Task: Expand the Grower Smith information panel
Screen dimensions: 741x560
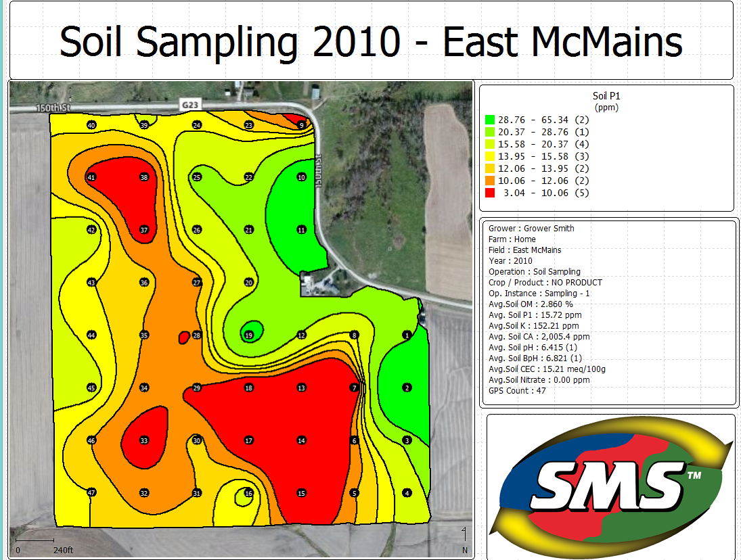Action: click(x=608, y=311)
